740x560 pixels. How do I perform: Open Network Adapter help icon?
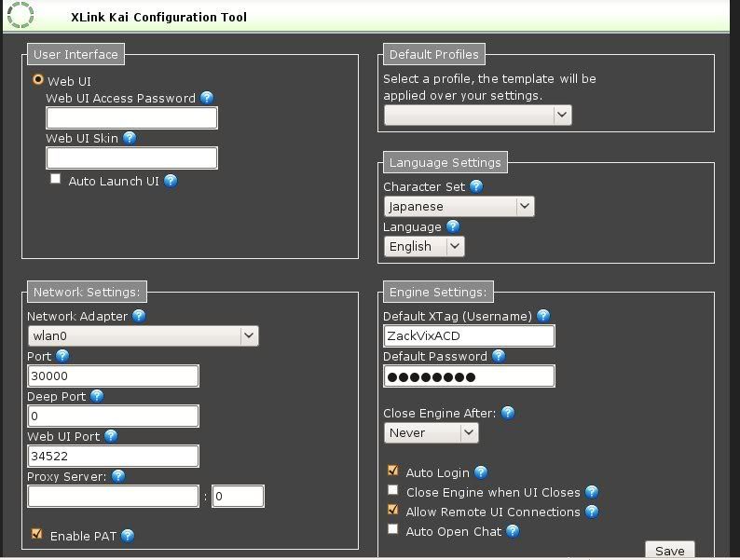[139, 316]
